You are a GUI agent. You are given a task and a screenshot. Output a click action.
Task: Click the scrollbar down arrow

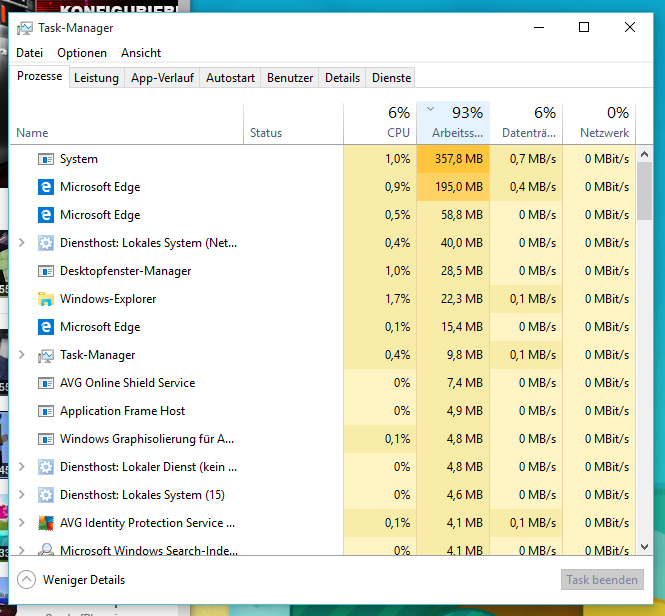(x=645, y=547)
